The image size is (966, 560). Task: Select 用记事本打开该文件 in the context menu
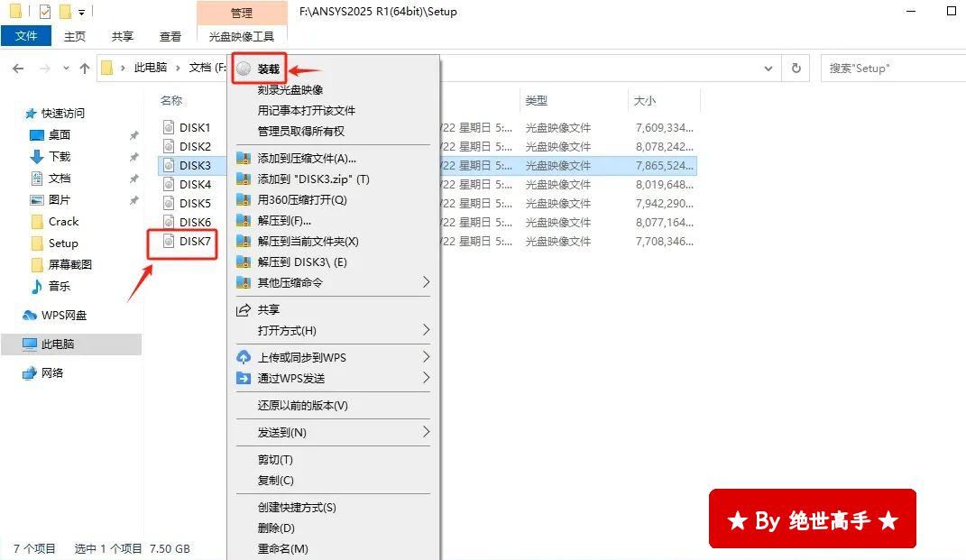[306, 111]
